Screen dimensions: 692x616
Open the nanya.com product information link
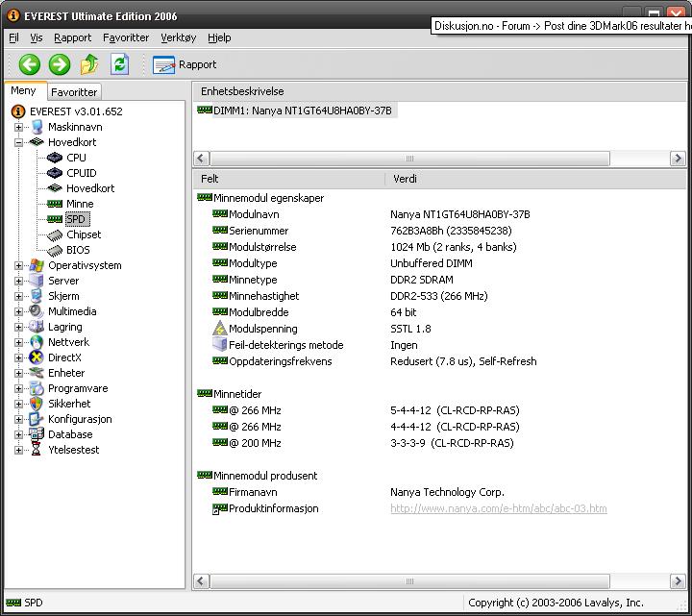498,508
